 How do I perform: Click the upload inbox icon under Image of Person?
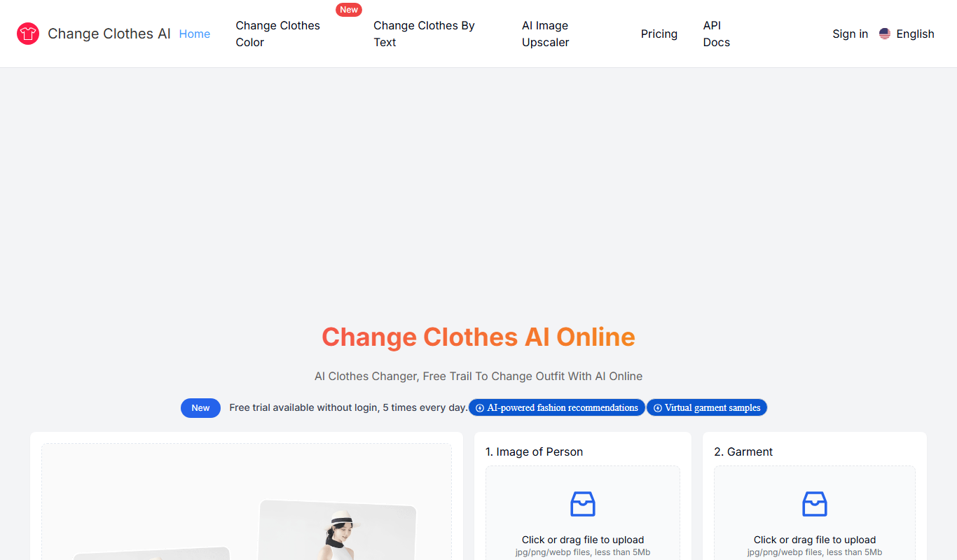583,504
